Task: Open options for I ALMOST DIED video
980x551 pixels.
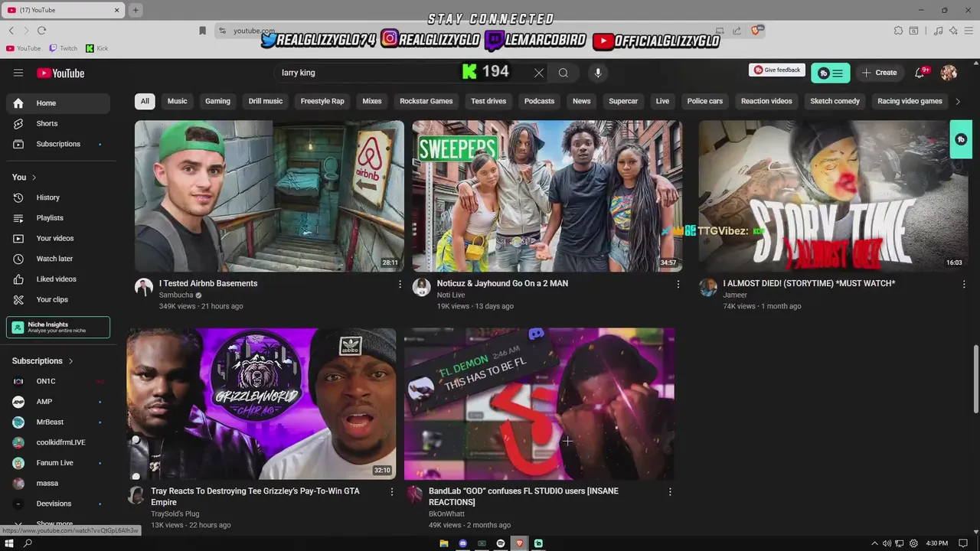Action: pyautogui.click(x=964, y=284)
